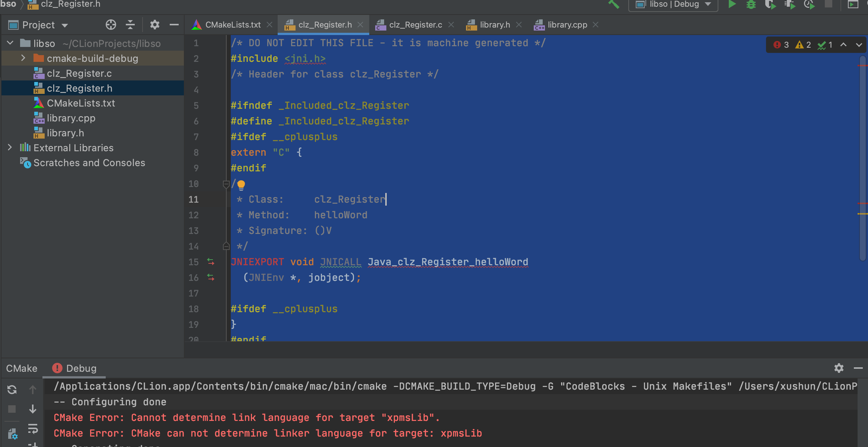This screenshot has width=868, height=447.
Task: Select library.cpp in the project tree
Action: pos(71,118)
